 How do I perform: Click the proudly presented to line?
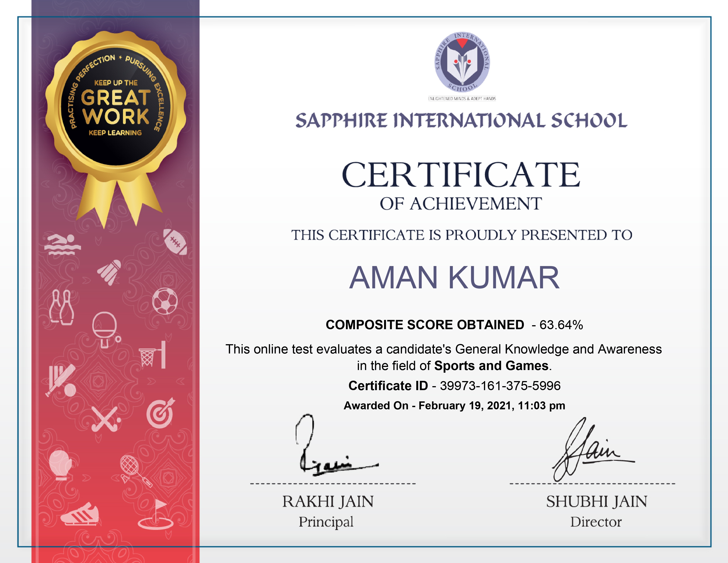coord(462,235)
